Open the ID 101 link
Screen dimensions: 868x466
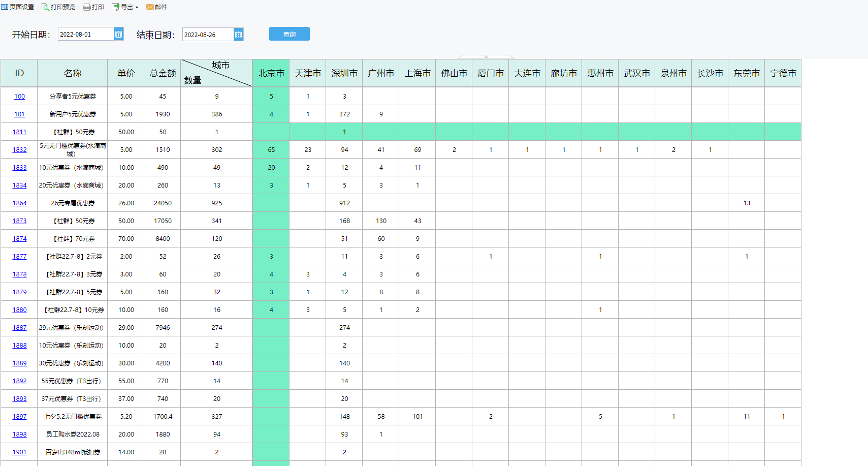click(x=19, y=114)
